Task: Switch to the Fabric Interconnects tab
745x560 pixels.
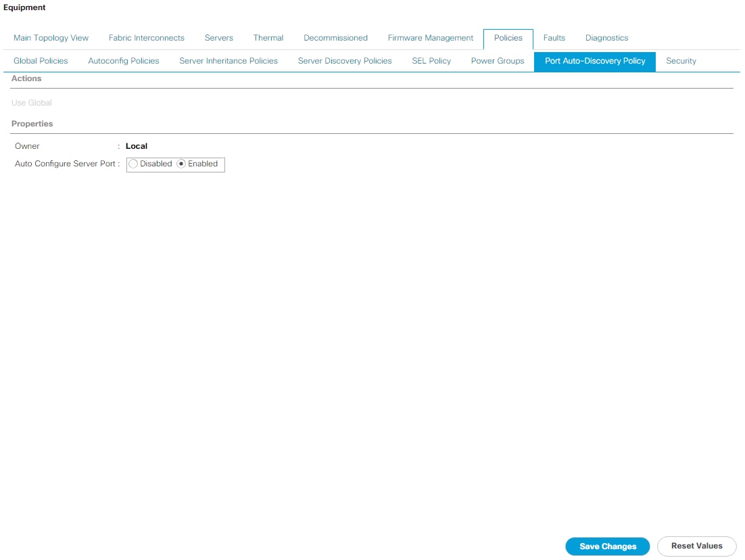Action: (146, 38)
